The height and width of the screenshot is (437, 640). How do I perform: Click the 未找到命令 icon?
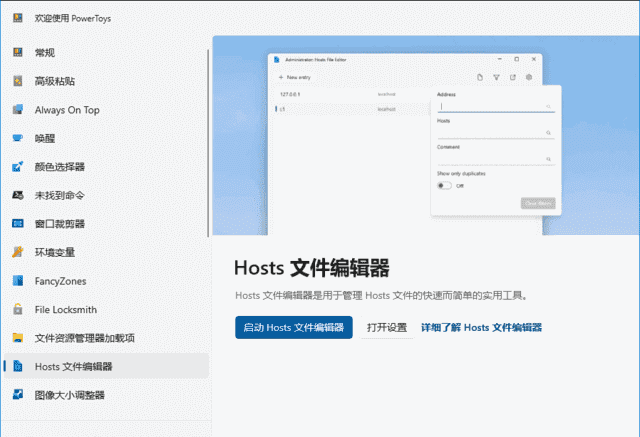point(18,195)
